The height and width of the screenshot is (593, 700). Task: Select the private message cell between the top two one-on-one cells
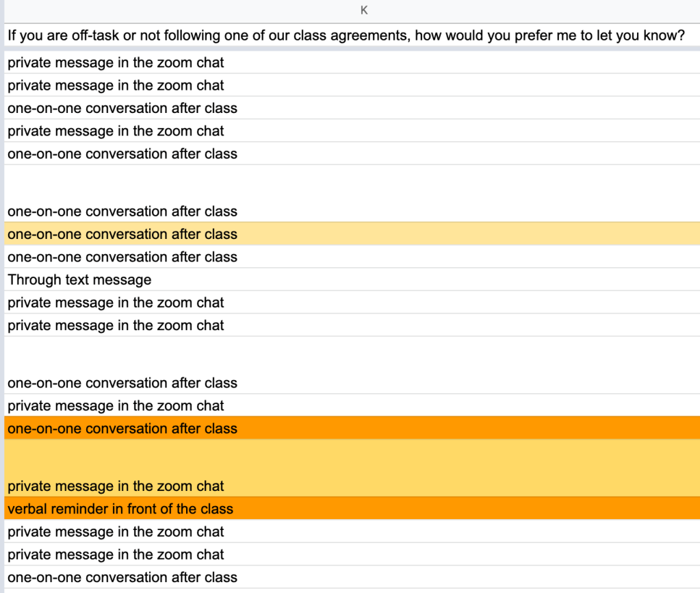point(116,131)
